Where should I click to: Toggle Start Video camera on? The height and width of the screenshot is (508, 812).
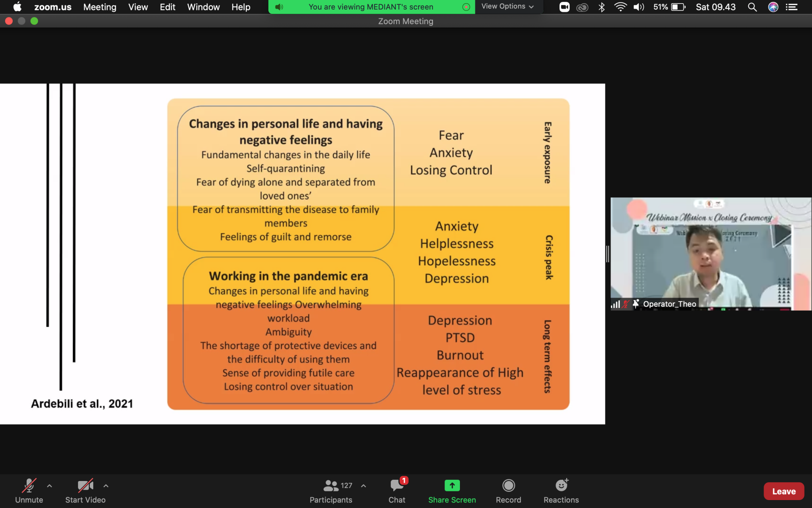click(85, 486)
